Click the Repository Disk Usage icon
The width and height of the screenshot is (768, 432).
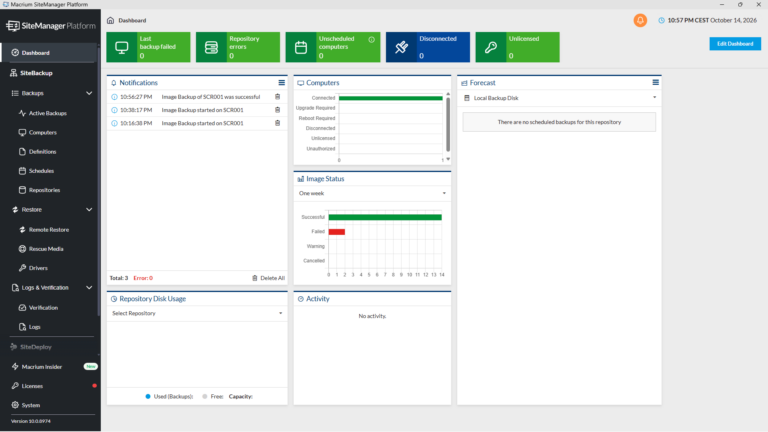coord(114,299)
